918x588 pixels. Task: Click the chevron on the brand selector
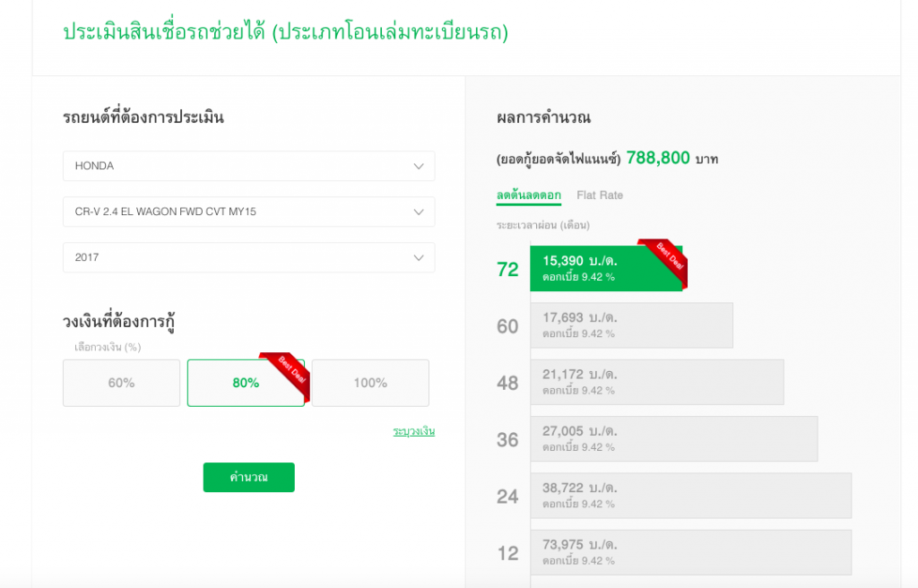click(418, 166)
